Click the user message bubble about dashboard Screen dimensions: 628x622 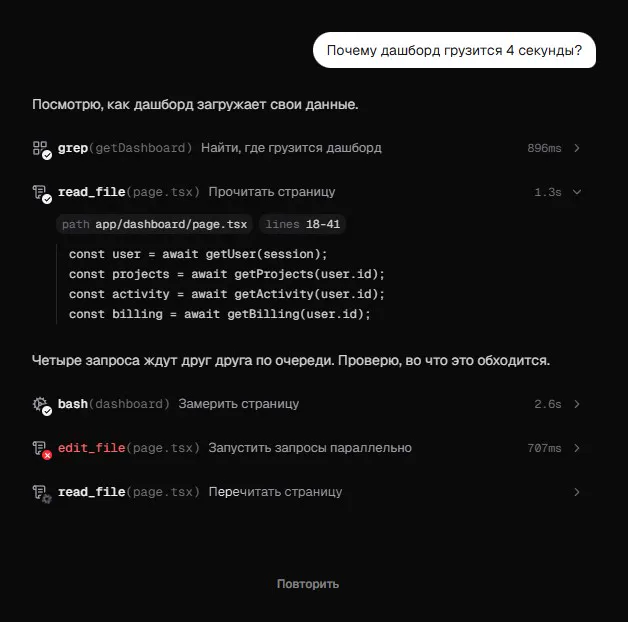click(x=454, y=50)
